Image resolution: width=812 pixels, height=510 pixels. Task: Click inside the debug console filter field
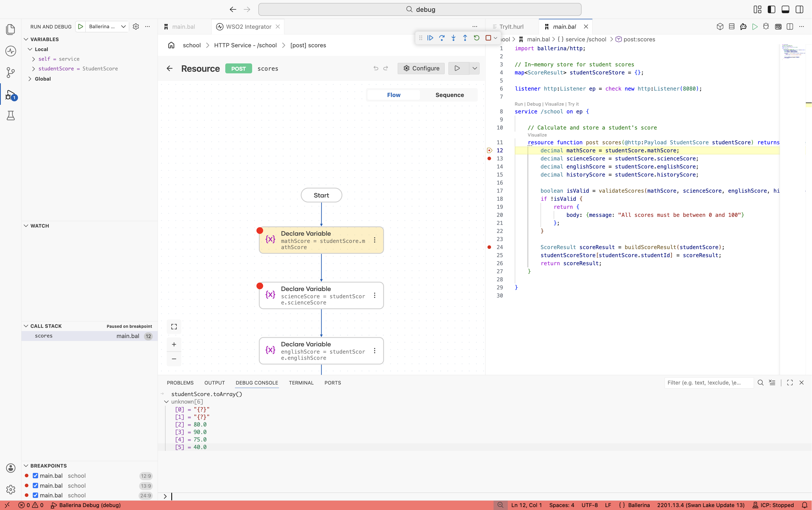(709, 383)
